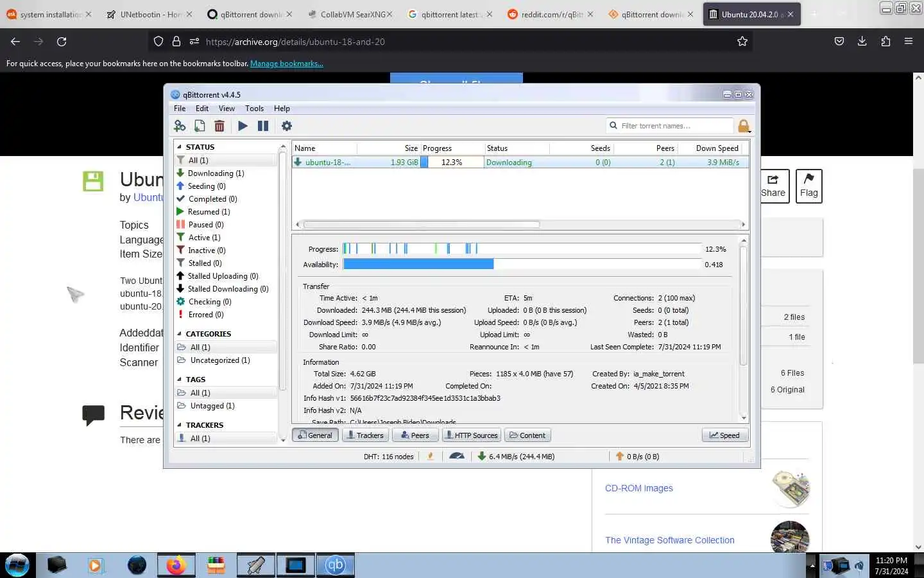Viewport: 924px width, 578px height.
Task: Open the Tools menu
Action: [254, 109]
